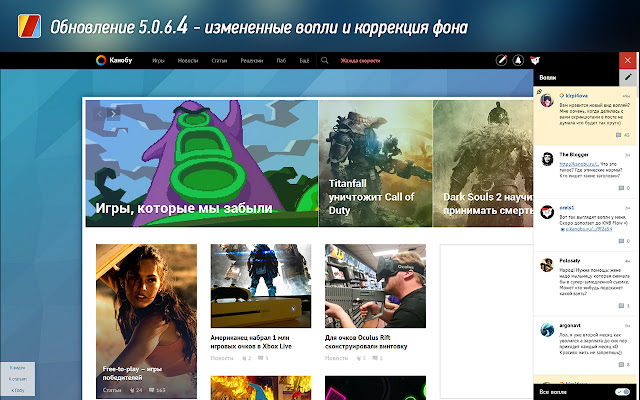The height and width of the screenshot is (400, 640).
Task: Click Polosaty's avatar in the feed
Action: click(x=547, y=265)
